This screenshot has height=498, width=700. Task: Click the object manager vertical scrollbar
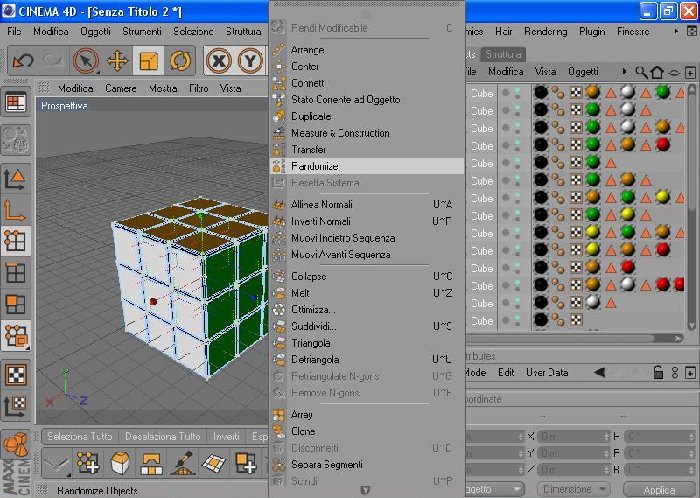(691, 208)
